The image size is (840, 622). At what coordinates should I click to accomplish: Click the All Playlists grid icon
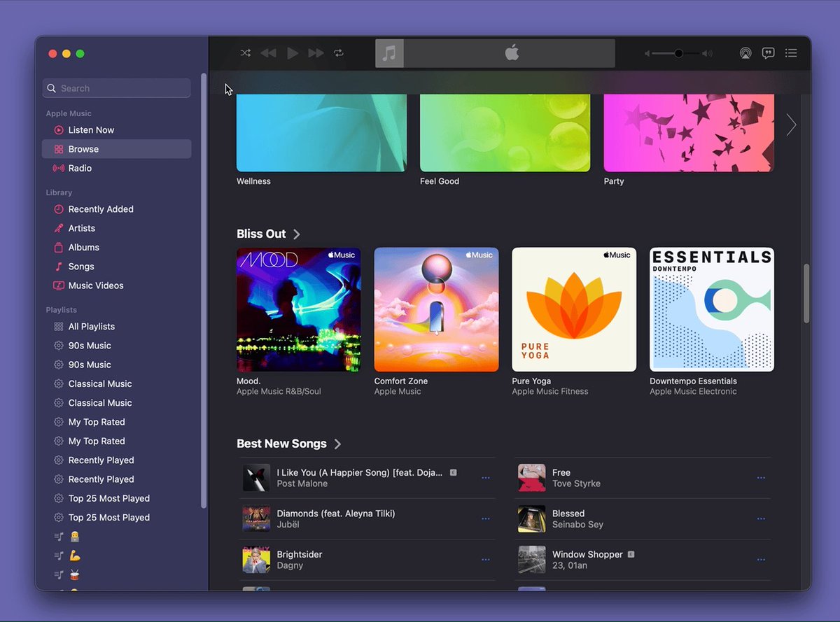[x=59, y=327]
